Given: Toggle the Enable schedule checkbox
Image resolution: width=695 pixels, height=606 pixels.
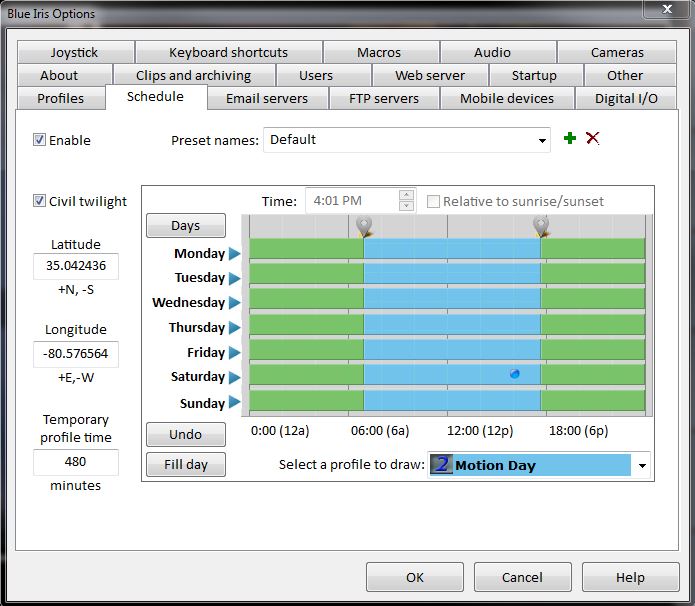Looking at the screenshot, I should 39,140.
